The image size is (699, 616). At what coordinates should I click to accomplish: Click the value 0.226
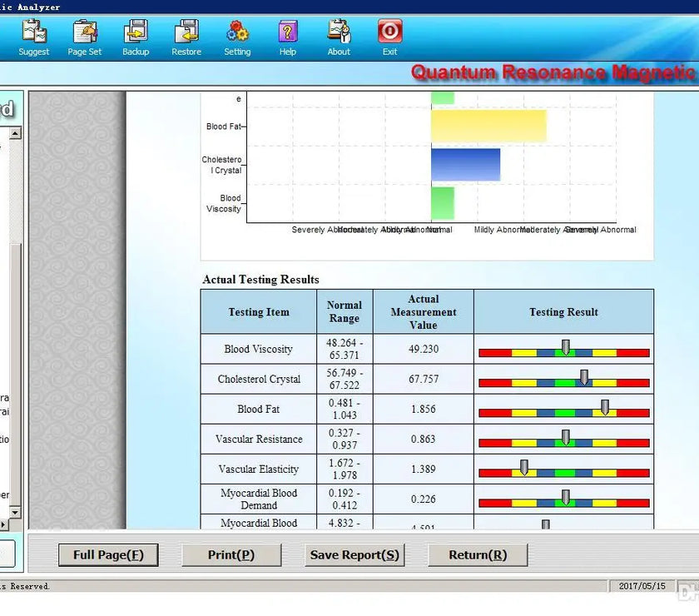click(424, 499)
